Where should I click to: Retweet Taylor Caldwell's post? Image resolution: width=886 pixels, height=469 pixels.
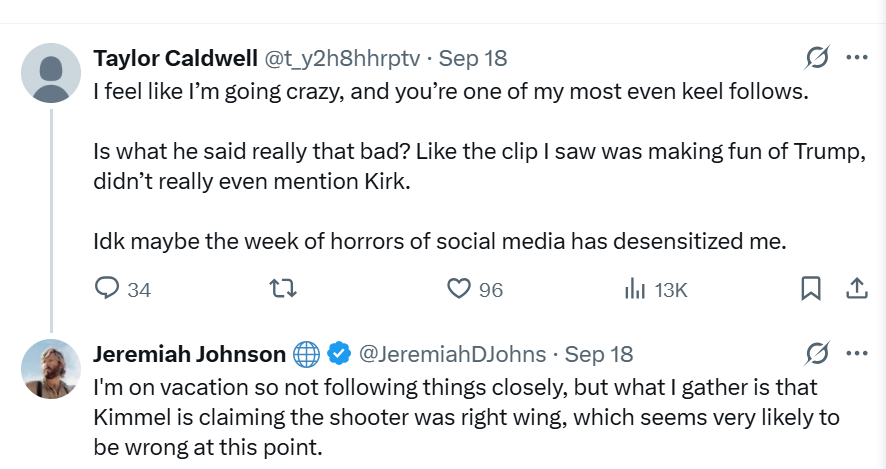click(x=284, y=290)
